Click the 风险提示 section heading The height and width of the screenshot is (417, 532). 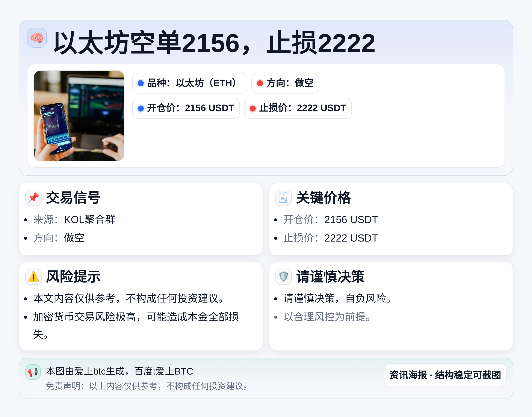coord(73,277)
